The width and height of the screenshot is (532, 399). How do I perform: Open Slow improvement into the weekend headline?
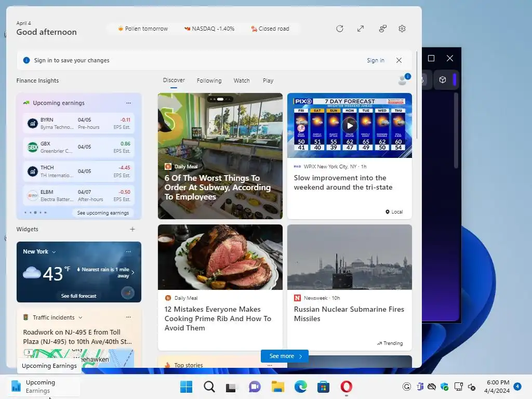343,182
